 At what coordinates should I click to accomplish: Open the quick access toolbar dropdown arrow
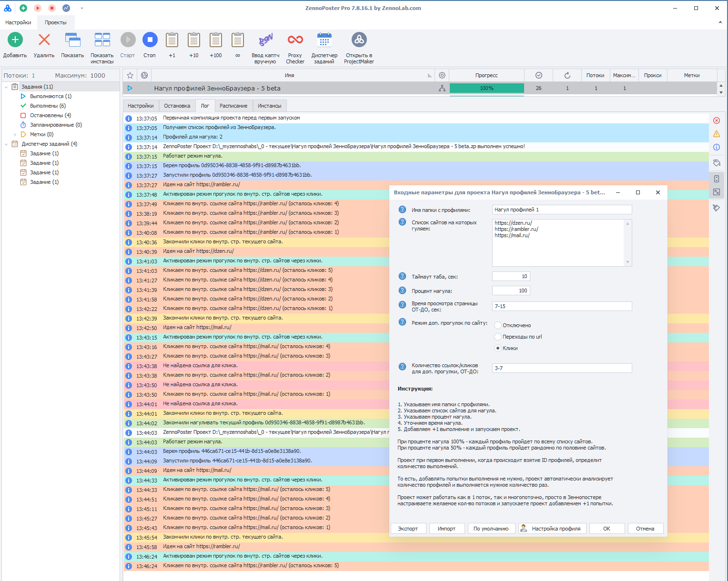(81, 8)
